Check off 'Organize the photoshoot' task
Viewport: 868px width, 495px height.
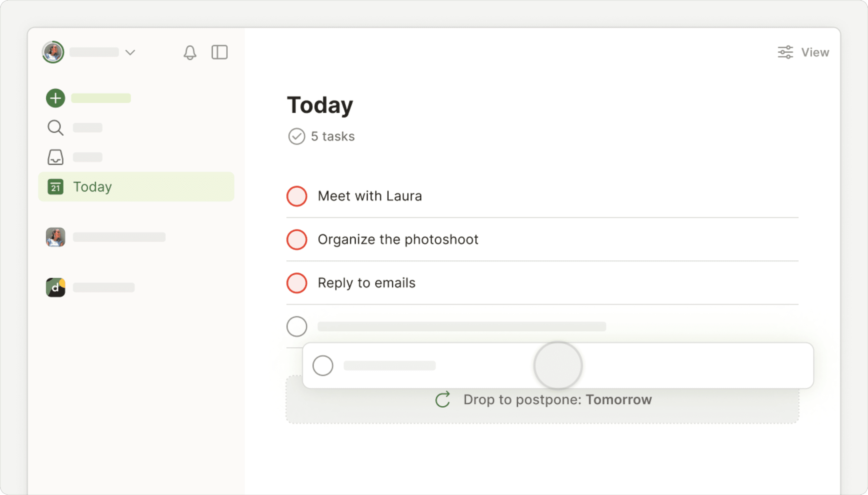point(297,240)
